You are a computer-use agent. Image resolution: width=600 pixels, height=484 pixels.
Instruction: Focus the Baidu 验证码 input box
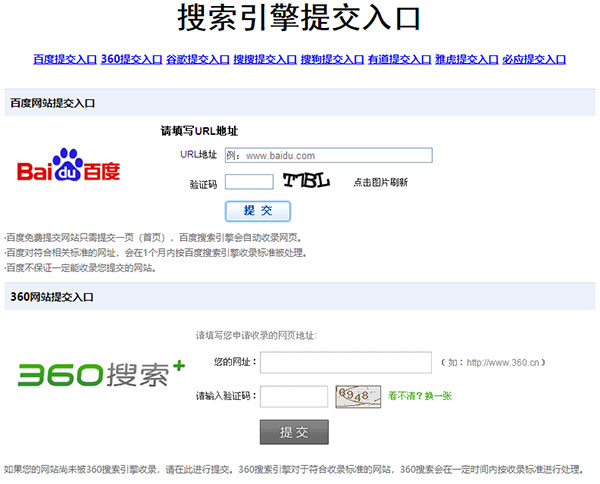(x=249, y=182)
